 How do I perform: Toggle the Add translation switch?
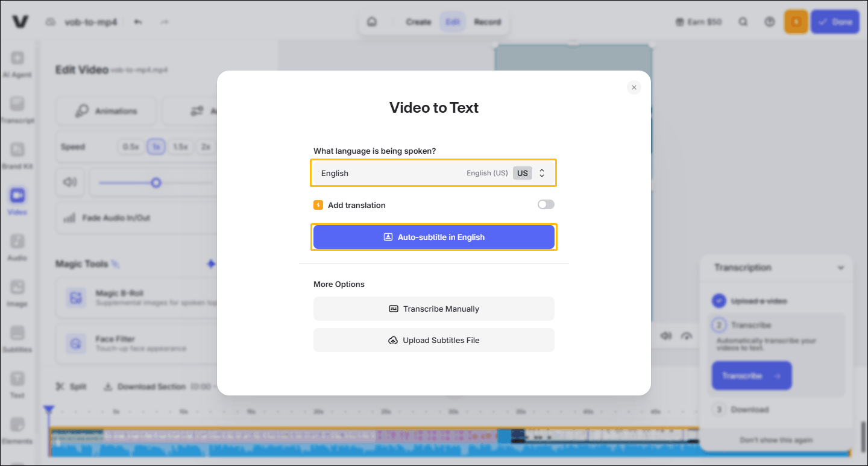coord(546,205)
